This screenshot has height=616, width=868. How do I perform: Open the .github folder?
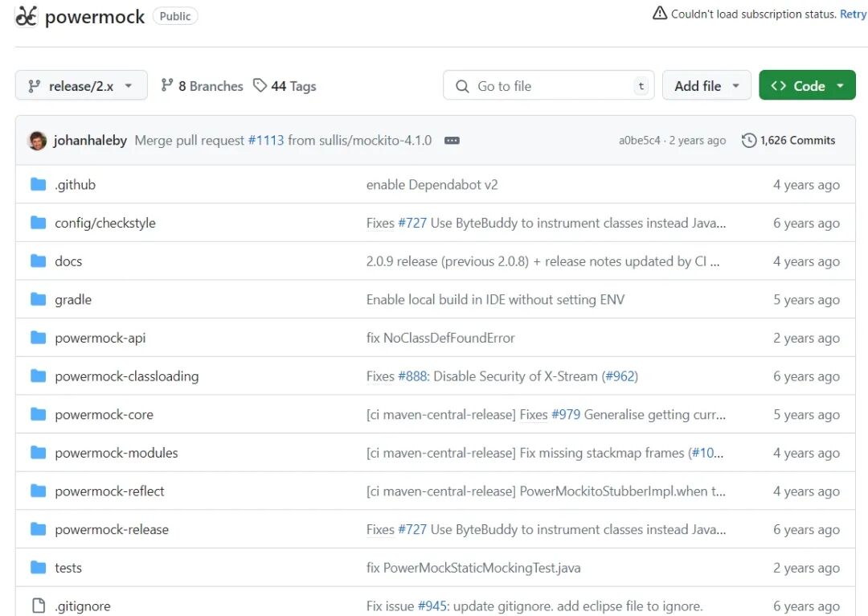point(76,184)
